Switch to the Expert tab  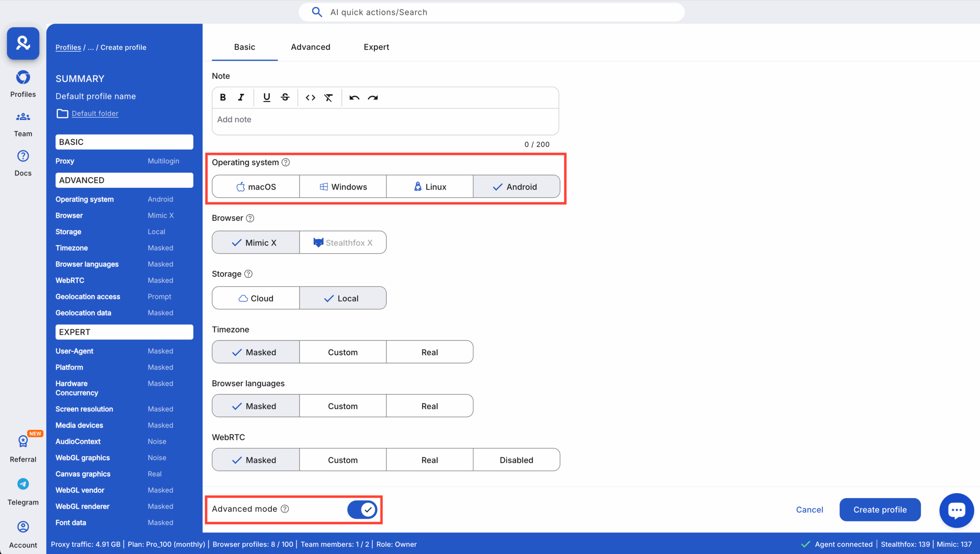point(376,47)
